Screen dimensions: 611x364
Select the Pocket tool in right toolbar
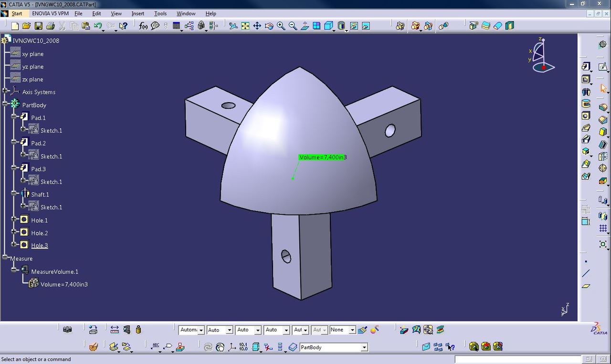point(586,79)
